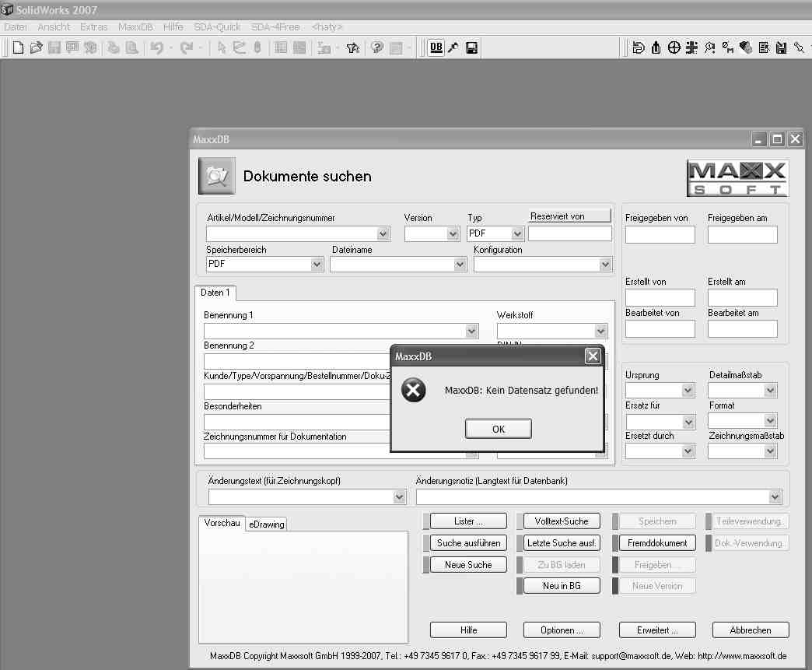Open the Format dropdown

click(771, 420)
